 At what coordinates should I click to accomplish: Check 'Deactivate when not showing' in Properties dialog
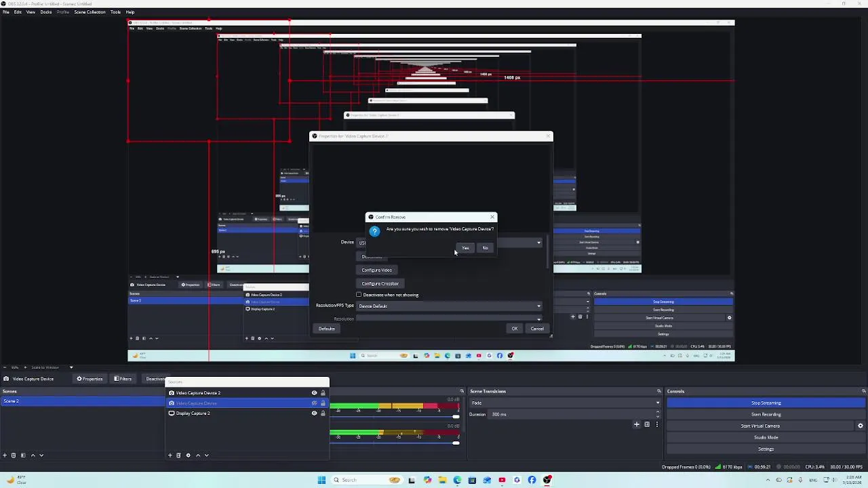(359, 295)
